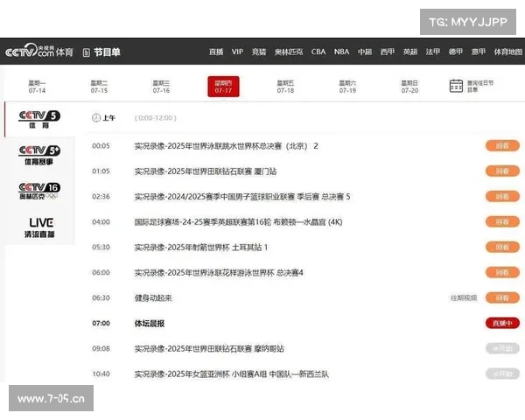Open 奥林匹克 in top navigation

(x=289, y=52)
